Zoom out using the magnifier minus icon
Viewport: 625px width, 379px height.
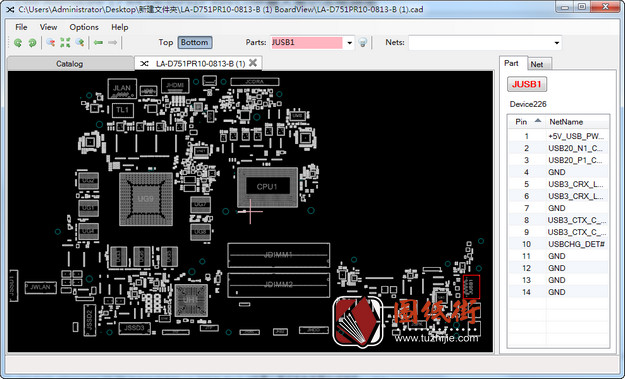tap(51, 43)
